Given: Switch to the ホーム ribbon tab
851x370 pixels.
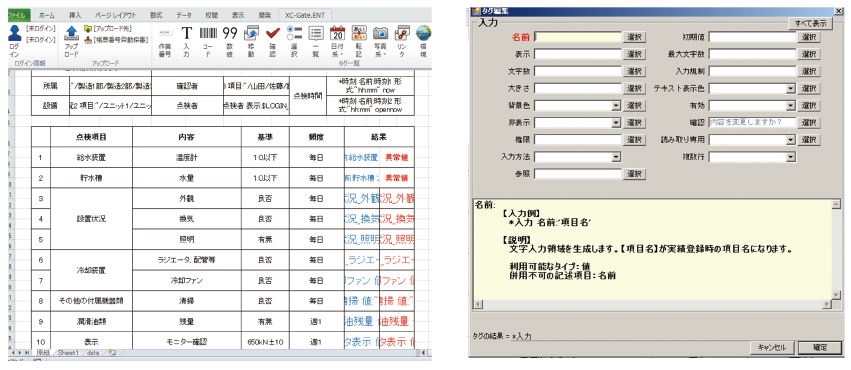Looking at the screenshot, I should [x=47, y=16].
